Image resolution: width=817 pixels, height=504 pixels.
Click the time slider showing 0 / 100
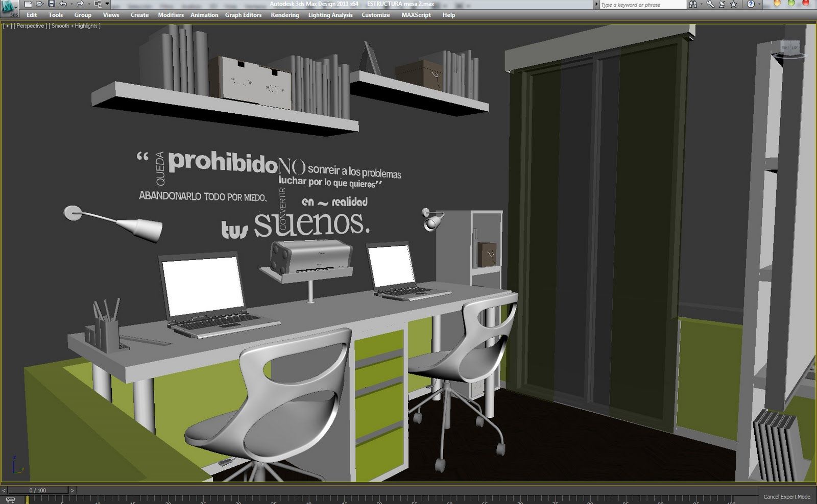coord(37,490)
